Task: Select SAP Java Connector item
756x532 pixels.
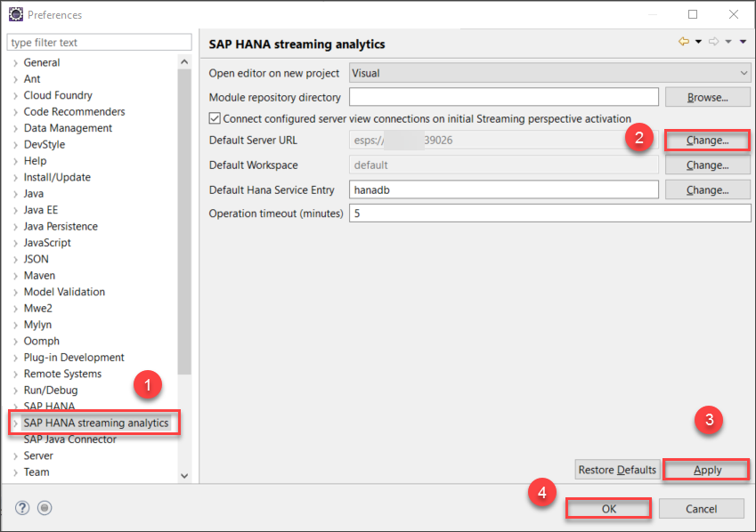Action: pos(70,439)
